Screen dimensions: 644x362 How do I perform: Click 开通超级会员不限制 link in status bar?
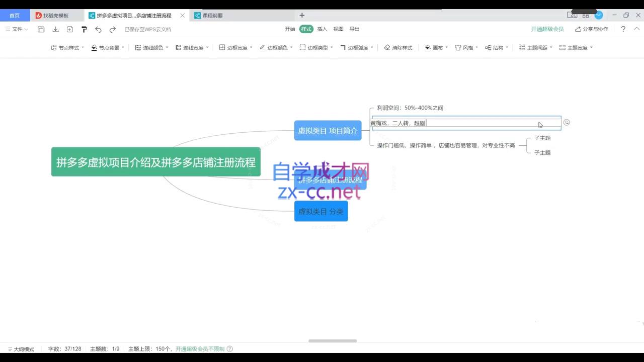pyautogui.click(x=200, y=349)
